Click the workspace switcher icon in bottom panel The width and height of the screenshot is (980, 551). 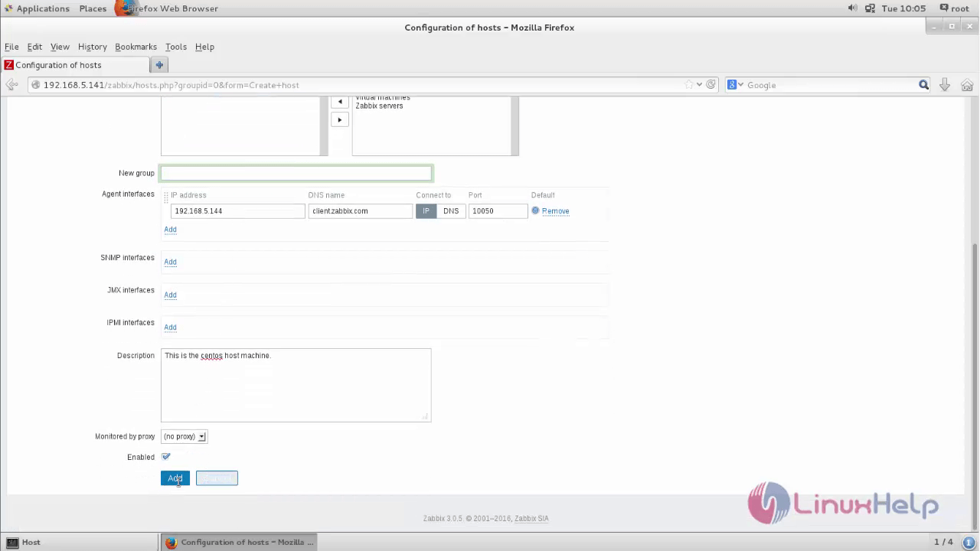(x=968, y=542)
